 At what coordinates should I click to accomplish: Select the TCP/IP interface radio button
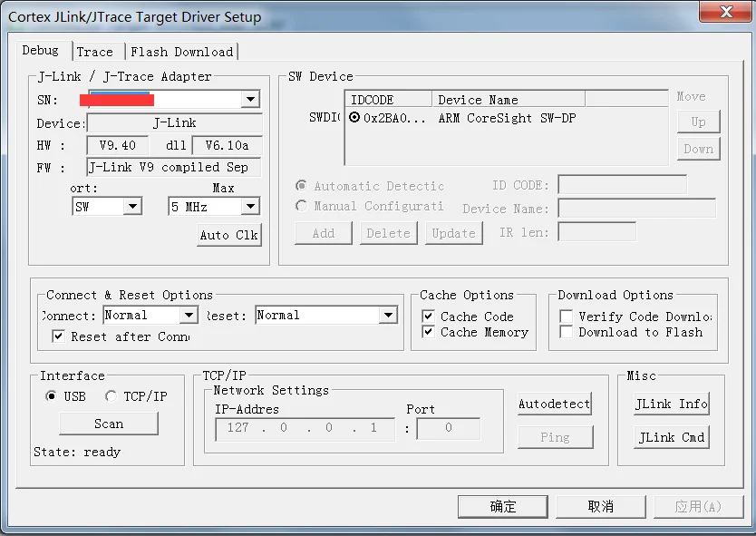click(x=111, y=396)
